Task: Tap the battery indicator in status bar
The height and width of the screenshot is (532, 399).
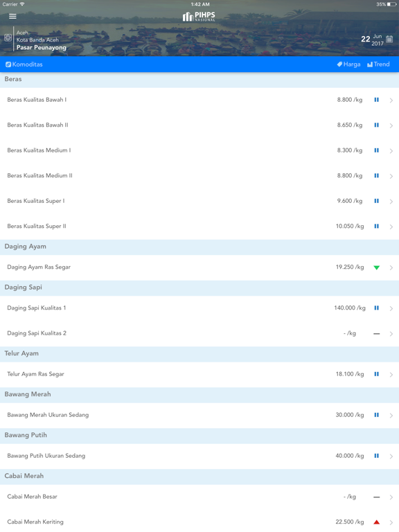Action: (x=386, y=4)
